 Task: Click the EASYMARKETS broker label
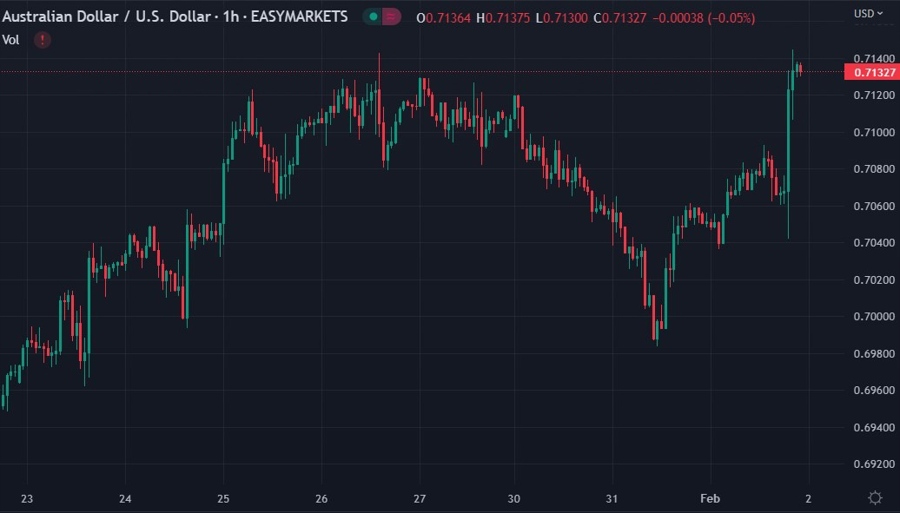pos(299,17)
